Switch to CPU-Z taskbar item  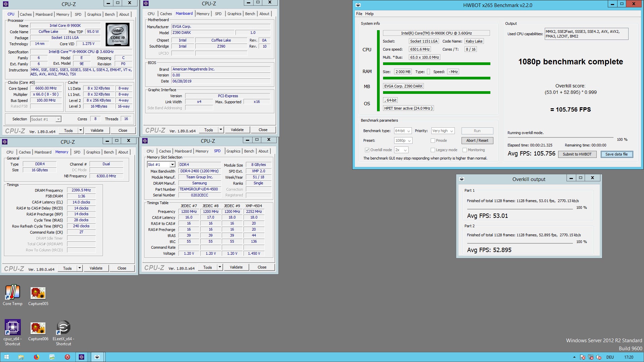click(x=82, y=357)
